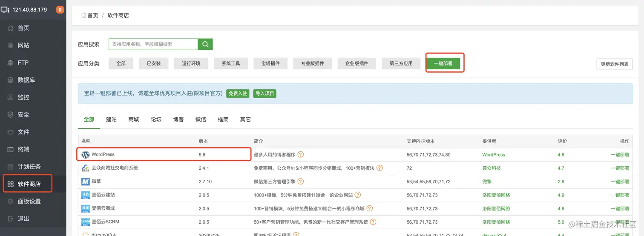Click the orange notification badge 0

click(x=60, y=9)
